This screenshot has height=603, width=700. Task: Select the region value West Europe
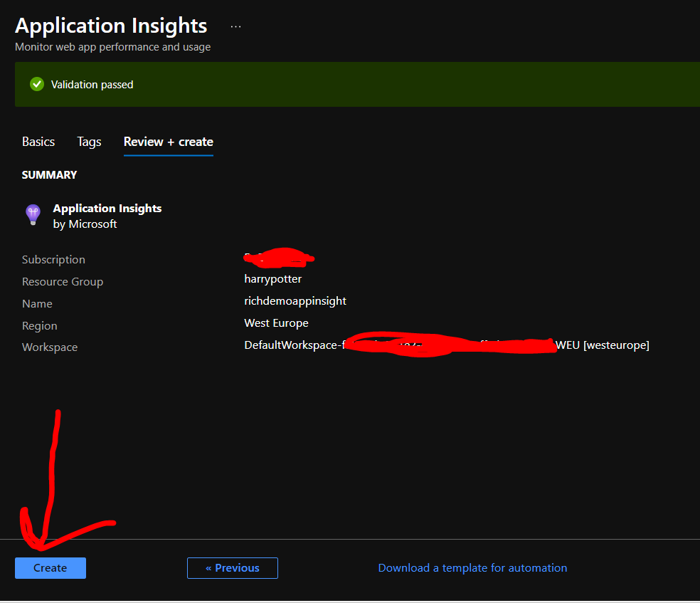point(276,323)
